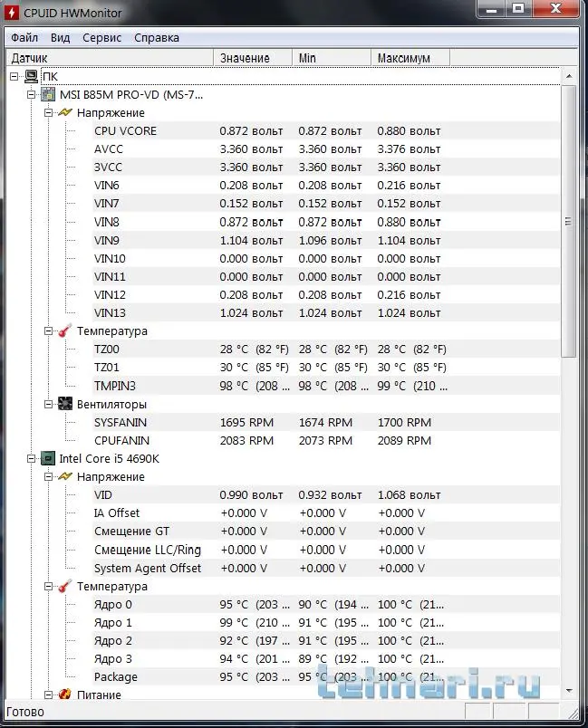Screen dimensions: 588x728
Task: Open the Файл menu
Action: 24,38
